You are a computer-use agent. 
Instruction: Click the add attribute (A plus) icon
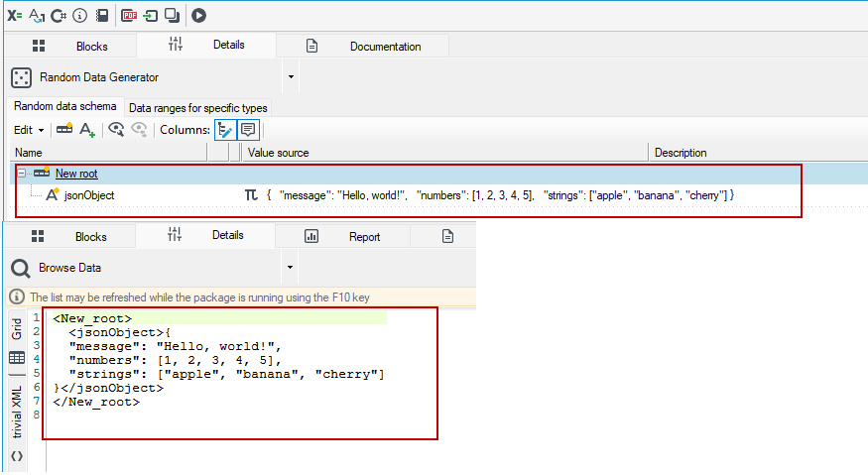click(87, 130)
